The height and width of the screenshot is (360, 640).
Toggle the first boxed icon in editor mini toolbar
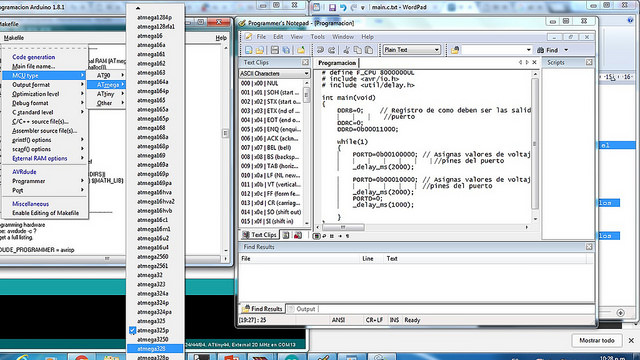[316, 236]
